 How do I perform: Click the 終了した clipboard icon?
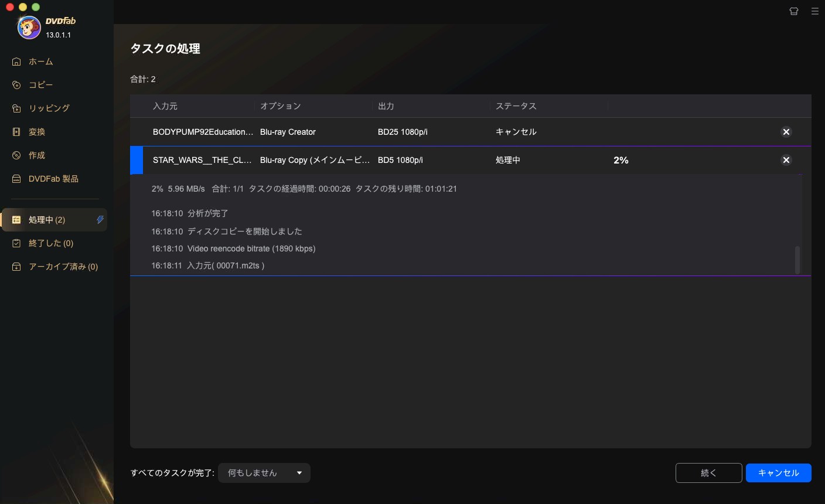coord(16,243)
